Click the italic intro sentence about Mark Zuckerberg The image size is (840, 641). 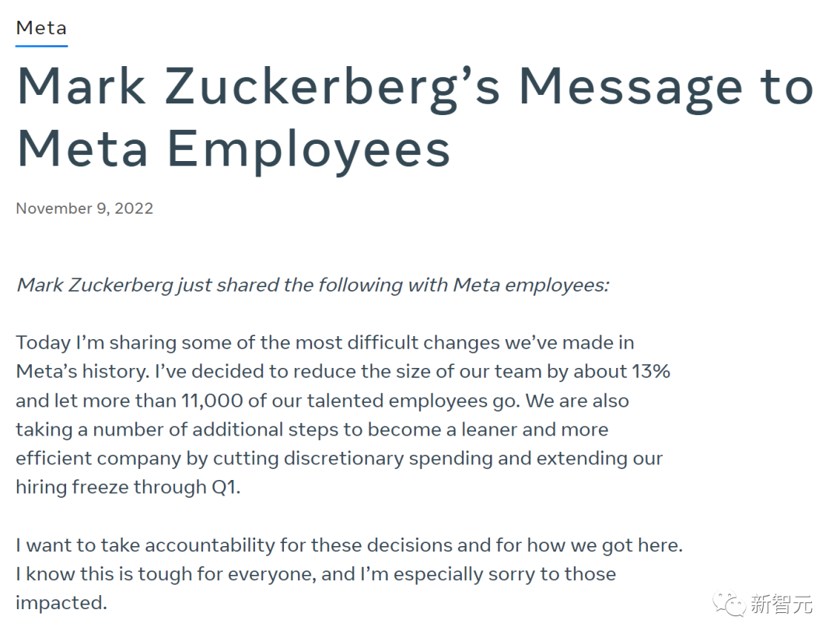[312, 285]
